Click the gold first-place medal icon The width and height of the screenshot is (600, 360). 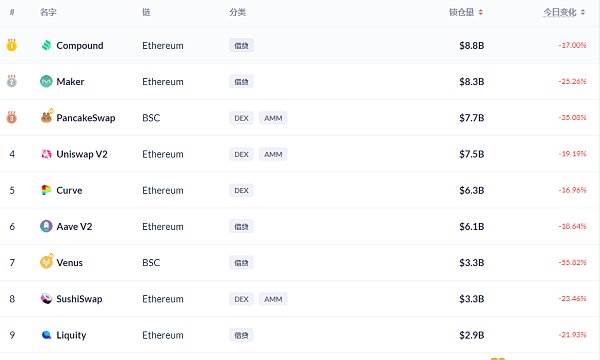11,45
